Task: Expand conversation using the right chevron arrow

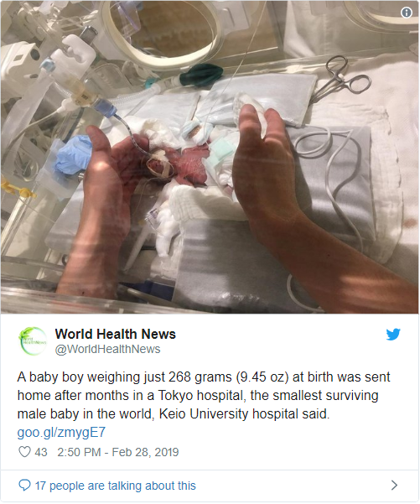Action: [x=394, y=486]
